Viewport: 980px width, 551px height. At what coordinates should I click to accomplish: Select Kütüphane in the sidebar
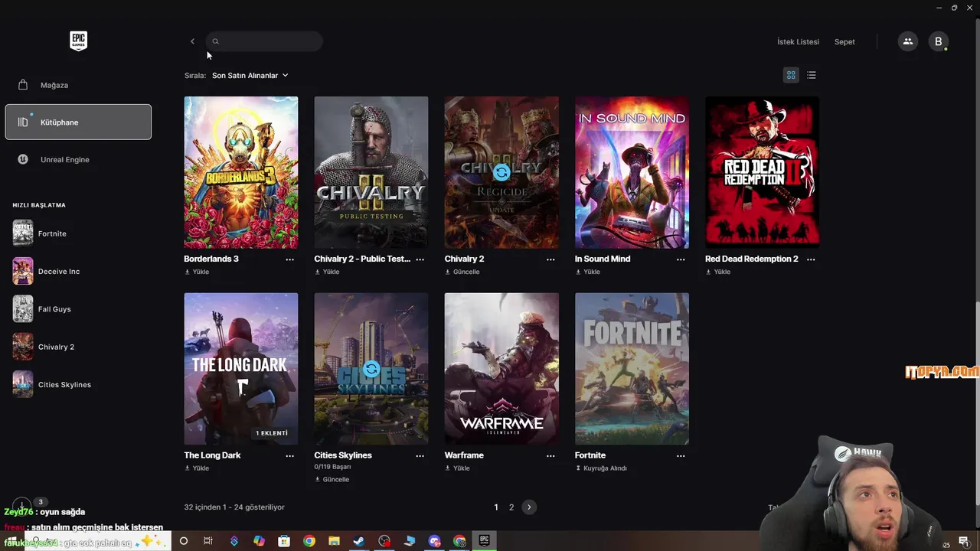[x=78, y=122]
